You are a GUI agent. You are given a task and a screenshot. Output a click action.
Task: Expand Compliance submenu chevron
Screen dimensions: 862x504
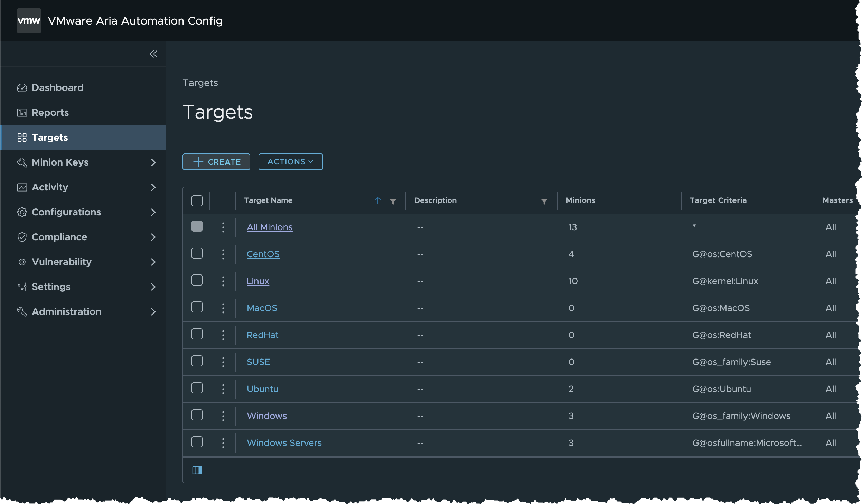(153, 237)
